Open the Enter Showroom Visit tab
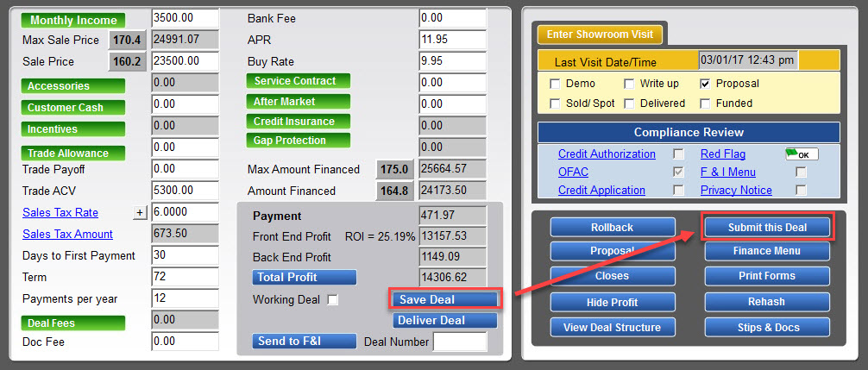Screen dimensions: 868x370 (x=600, y=34)
